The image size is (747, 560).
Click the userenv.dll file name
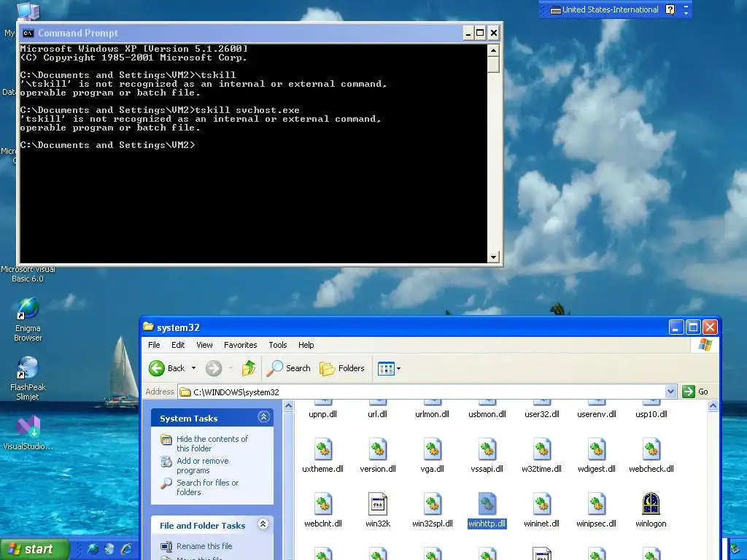pyautogui.click(x=597, y=414)
